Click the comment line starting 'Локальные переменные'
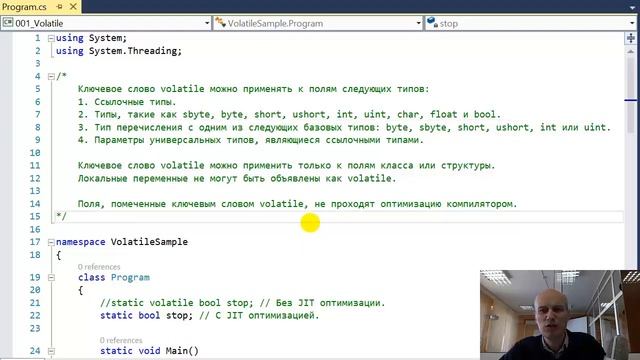The height and width of the screenshot is (360, 640). point(237,178)
